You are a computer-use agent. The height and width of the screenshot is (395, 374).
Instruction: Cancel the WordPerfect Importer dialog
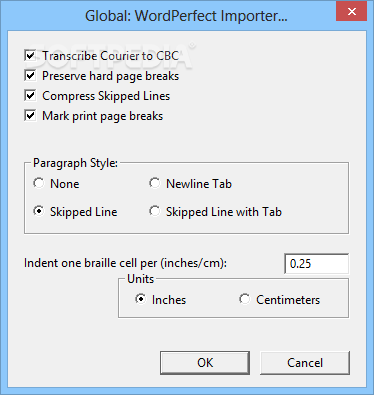[x=305, y=363]
